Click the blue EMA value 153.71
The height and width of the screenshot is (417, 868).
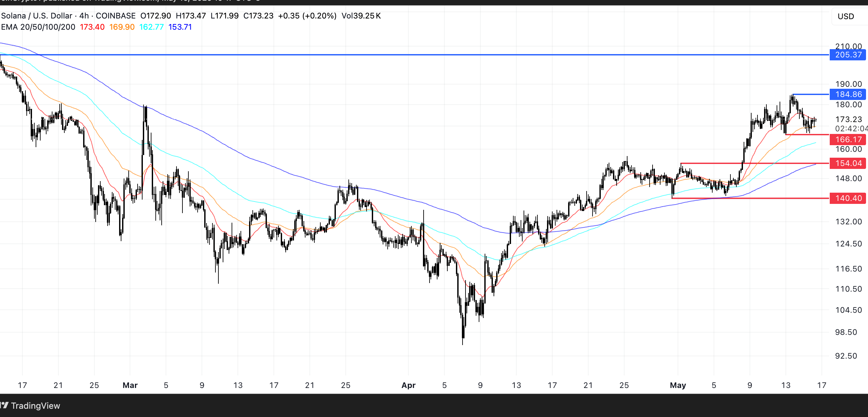point(180,27)
